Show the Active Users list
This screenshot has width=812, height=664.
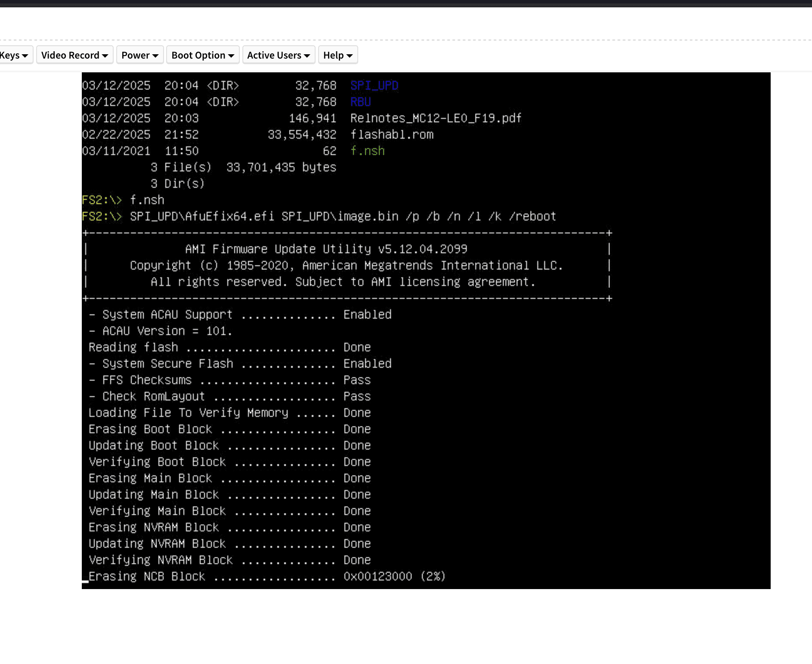pos(279,55)
